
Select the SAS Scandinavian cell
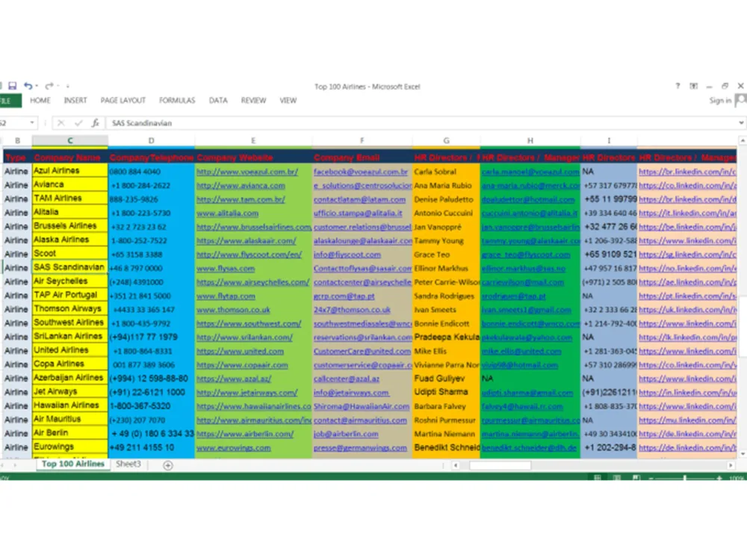[x=70, y=267]
